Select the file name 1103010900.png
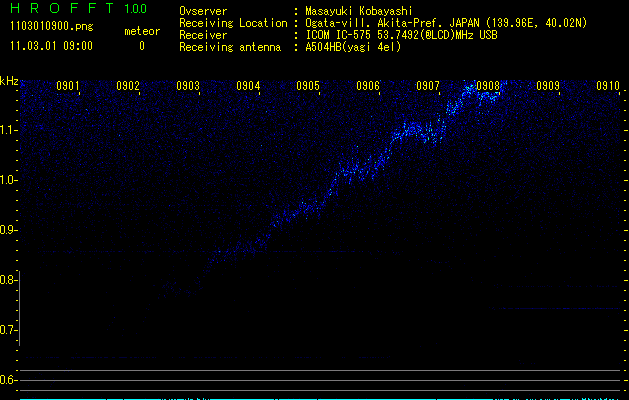This screenshot has width=629, height=400. point(52,26)
